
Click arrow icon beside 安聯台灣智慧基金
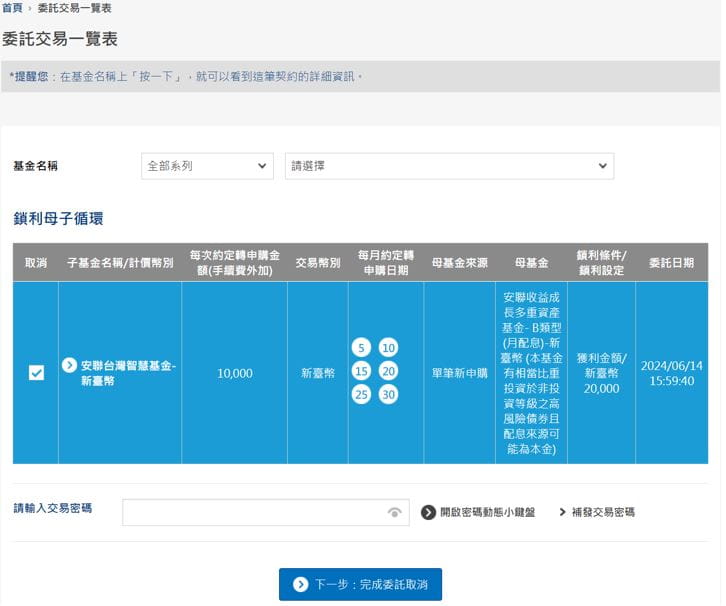coord(70,366)
